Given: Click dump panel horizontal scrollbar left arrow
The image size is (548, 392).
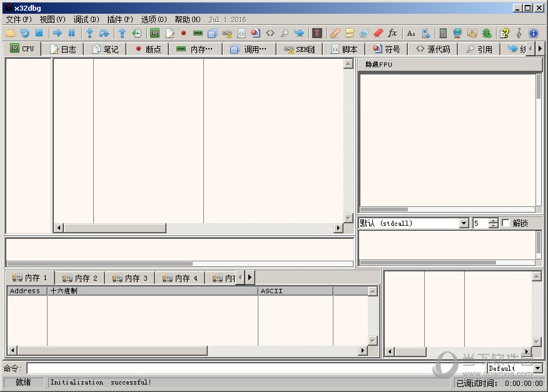Looking at the screenshot, I should 13,350.
